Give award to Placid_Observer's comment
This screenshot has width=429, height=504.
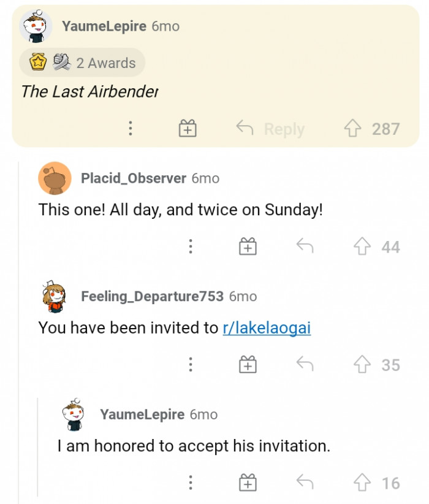[247, 246]
